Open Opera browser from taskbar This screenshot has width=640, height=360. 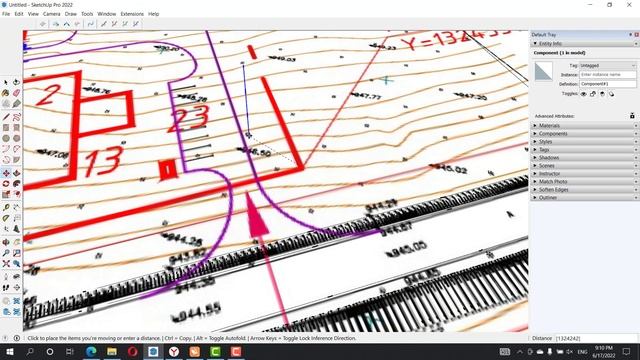(x=133, y=351)
